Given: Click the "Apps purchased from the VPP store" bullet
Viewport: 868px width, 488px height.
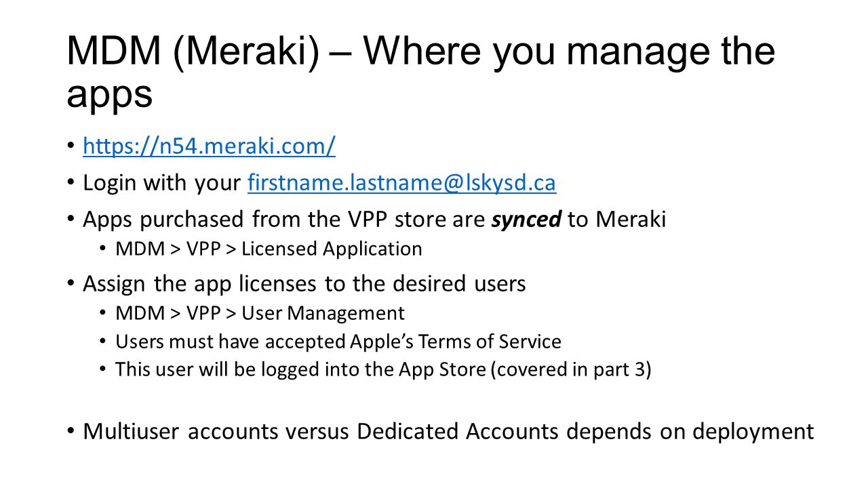Looking at the screenshot, I should (374, 220).
